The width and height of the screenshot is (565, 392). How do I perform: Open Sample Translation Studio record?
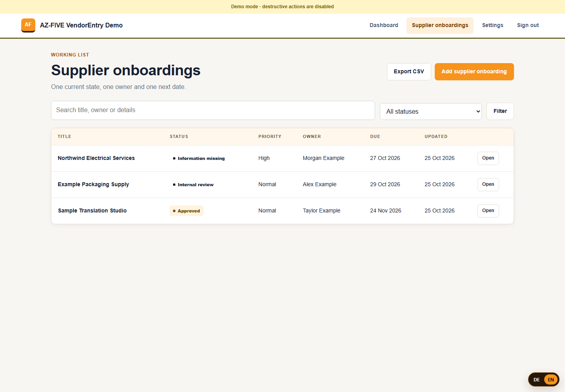click(x=488, y=211)
